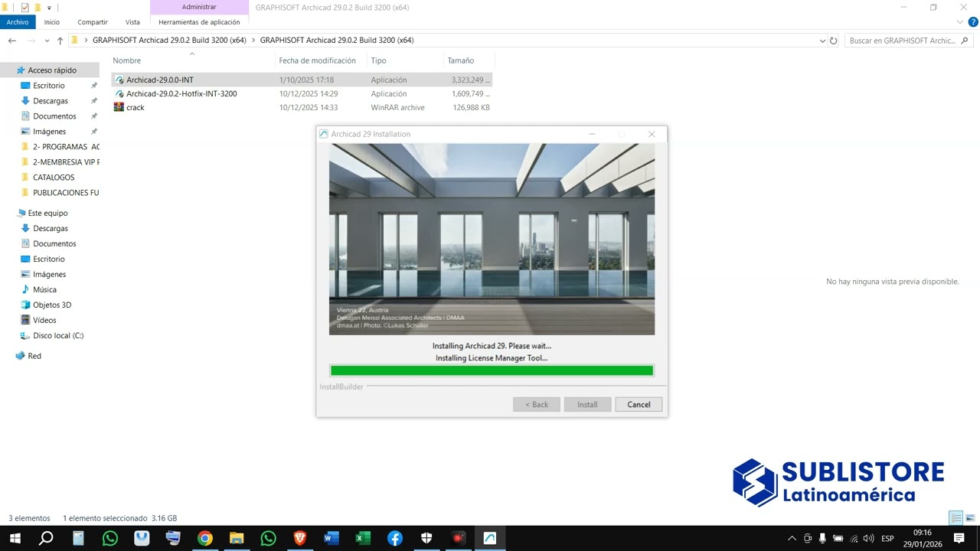Select Este equipo in navigation pane
Screen dimensions: 980x551
47,213
